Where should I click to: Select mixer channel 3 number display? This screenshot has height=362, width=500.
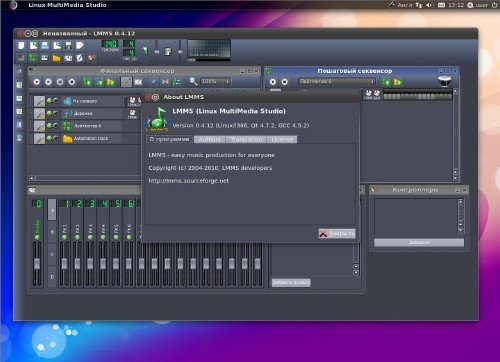tap(90, 203)
